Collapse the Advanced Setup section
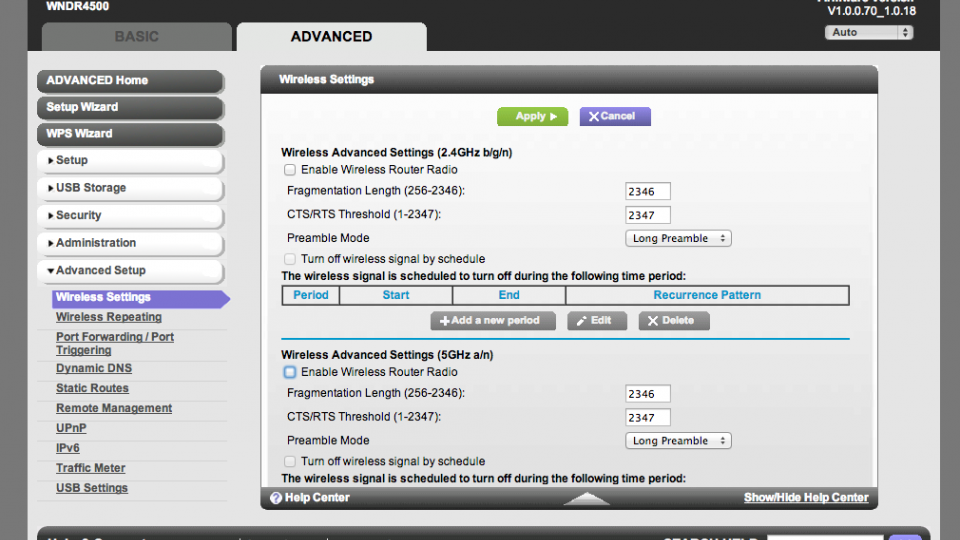The image size is (960, 540). tap(130, 271)
